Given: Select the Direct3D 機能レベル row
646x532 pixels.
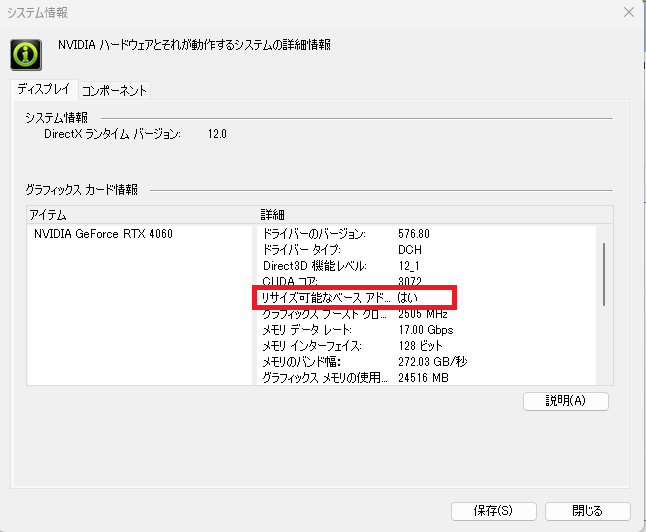Looking at the screenshot, I should pos(426,266).
